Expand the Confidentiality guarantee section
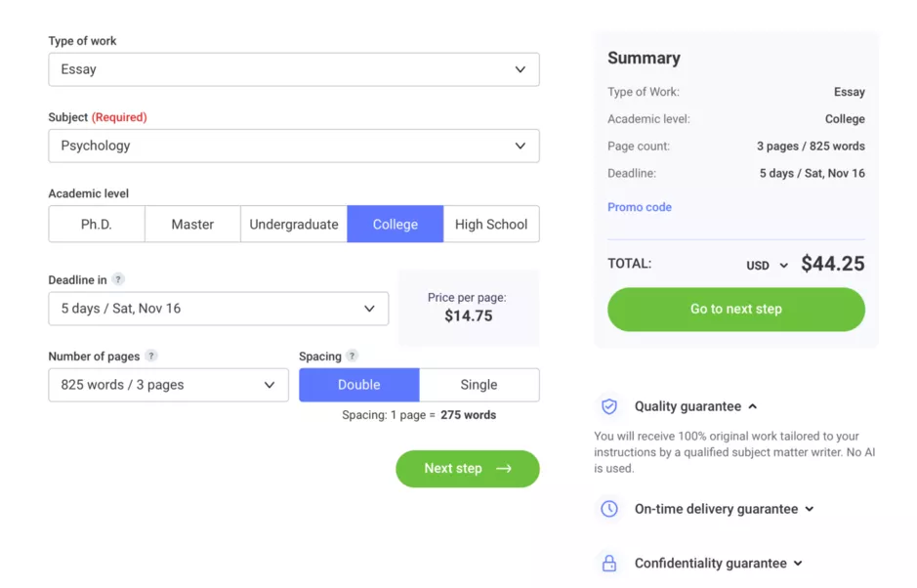The width and height of the screenshot is (917, 588). [719, 563]
